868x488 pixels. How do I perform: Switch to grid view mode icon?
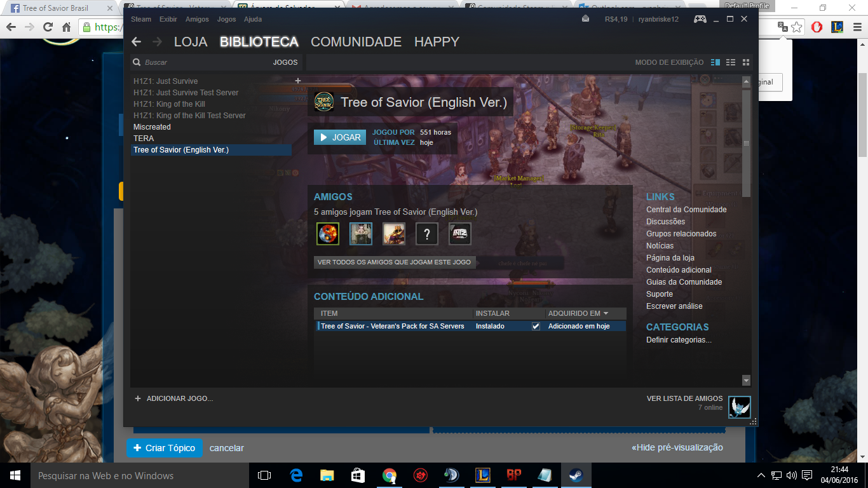[746, 62]
